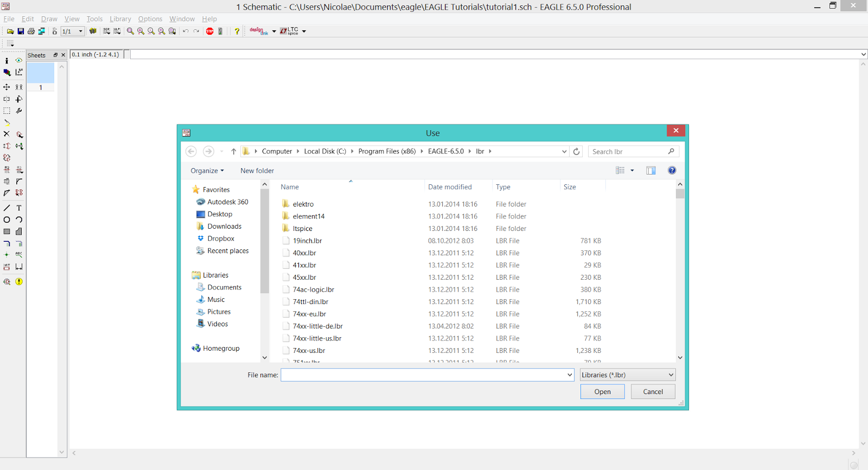Screen dimensions: 868x470
Task: Click the Open button in dialog
Action: (602, 392)
